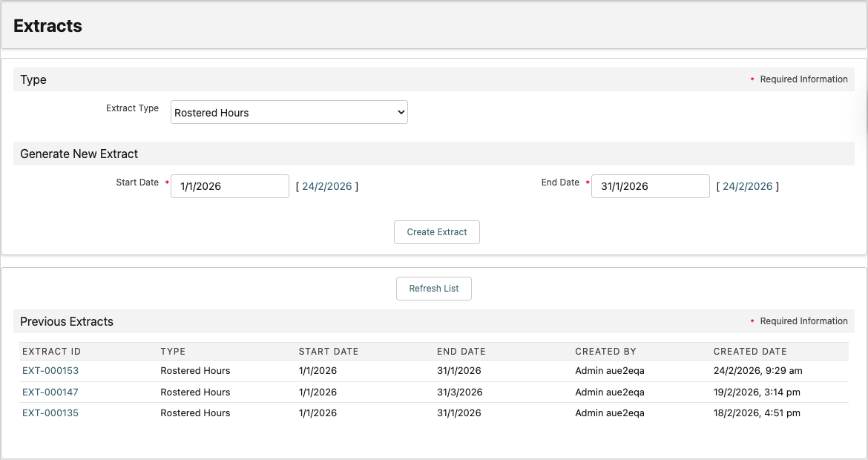The width and height of the screenshot is (868, 460).
Task: Click inside the End Date input field
Action: tap(650, 186)
